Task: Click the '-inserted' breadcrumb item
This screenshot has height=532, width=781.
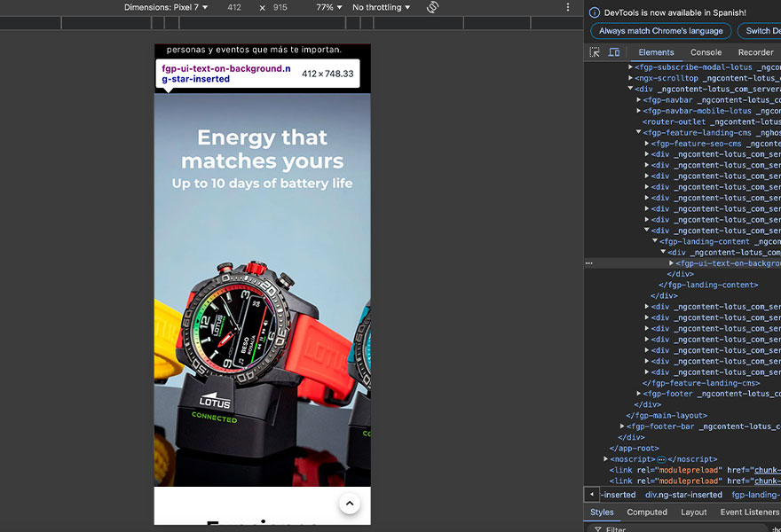Action: (x=618, y=495)
